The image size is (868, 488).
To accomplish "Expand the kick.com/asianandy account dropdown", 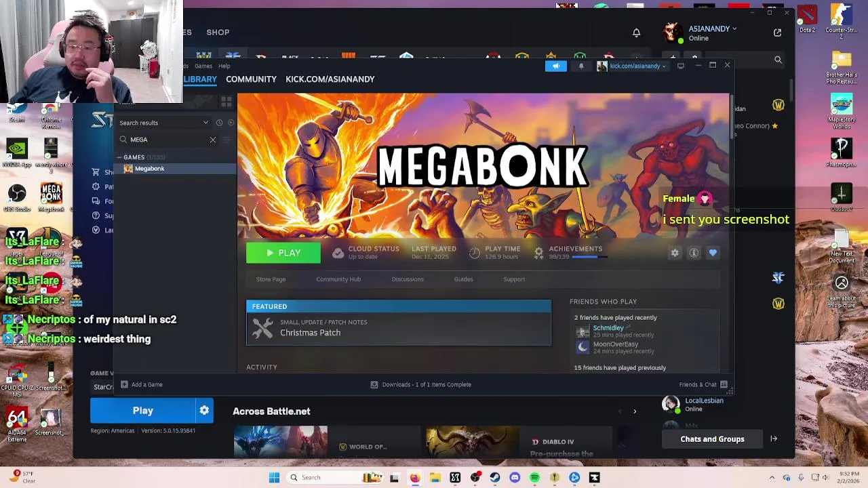I will tap(632, 66).
